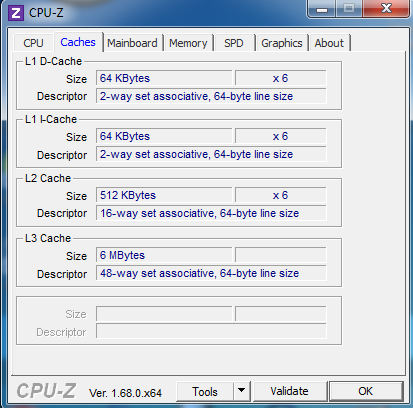Click the L2 Cache x 6 count field
The width and height of the screenshot is (413, 408).
tap(281, 195)
